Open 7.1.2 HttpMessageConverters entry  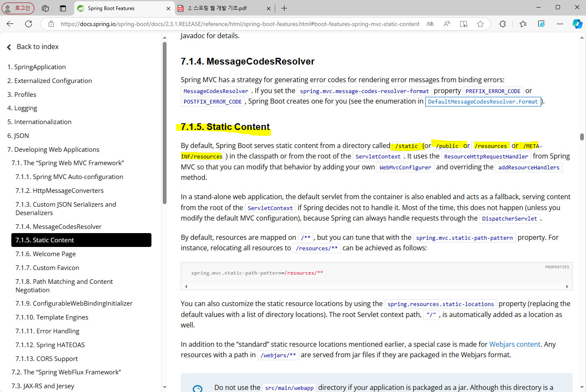60,190
